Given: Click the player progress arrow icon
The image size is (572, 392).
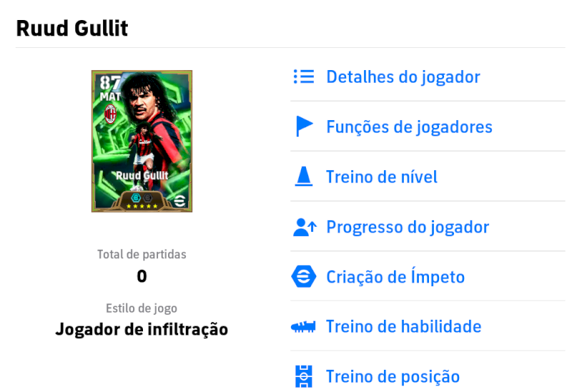Looking at the screenshot, I should (x=305, y=227).
